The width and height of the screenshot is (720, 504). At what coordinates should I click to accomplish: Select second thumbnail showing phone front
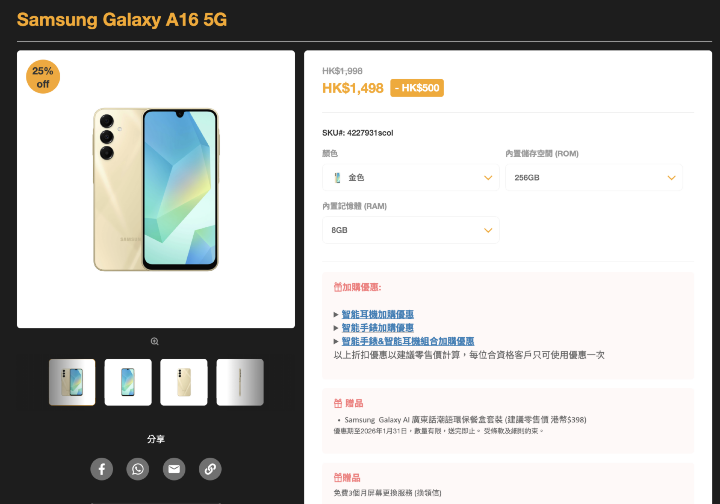[x=128, y=382]
